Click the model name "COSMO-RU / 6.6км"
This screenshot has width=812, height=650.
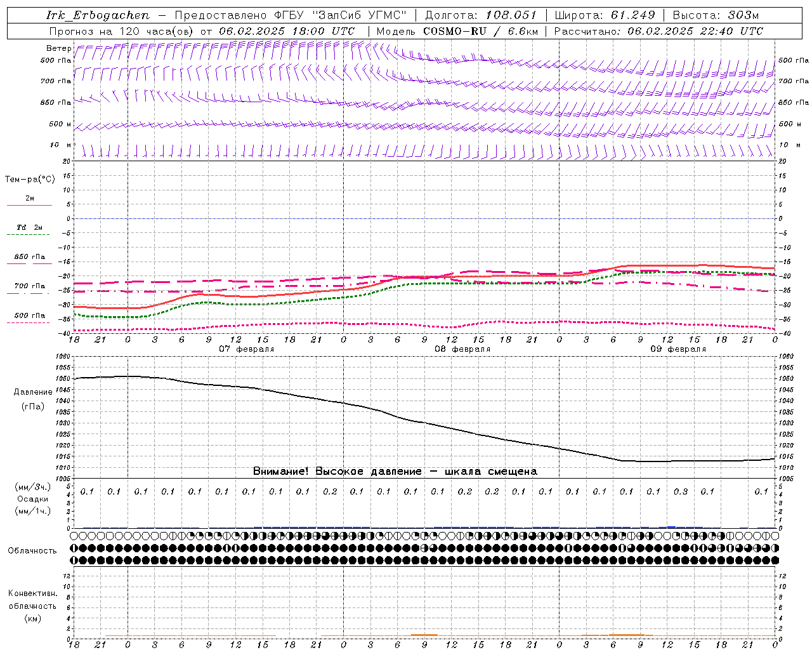click(x=480, y=31)
